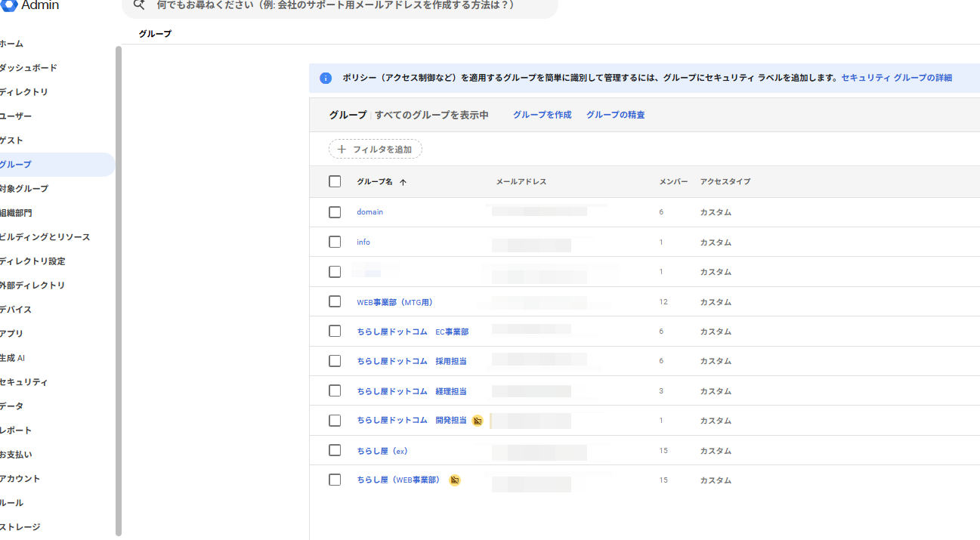Viewport: 980px width, 540px height.
Task: Click the yellow badge beside ちらし屋（WEB事業部）
Action: pyautogui.click(x=455, y=480)
